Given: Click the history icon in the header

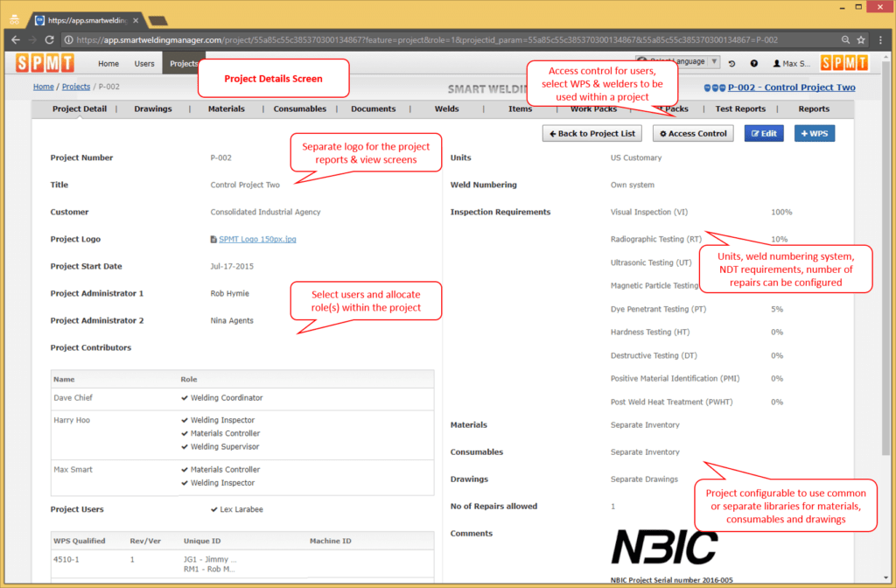Looking at the screenshot, I should 732,63.
